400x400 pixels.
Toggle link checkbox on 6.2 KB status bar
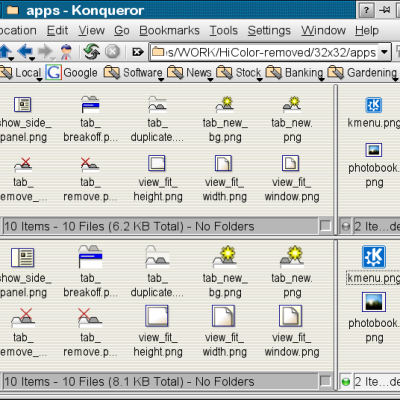(x=325, y=226)
